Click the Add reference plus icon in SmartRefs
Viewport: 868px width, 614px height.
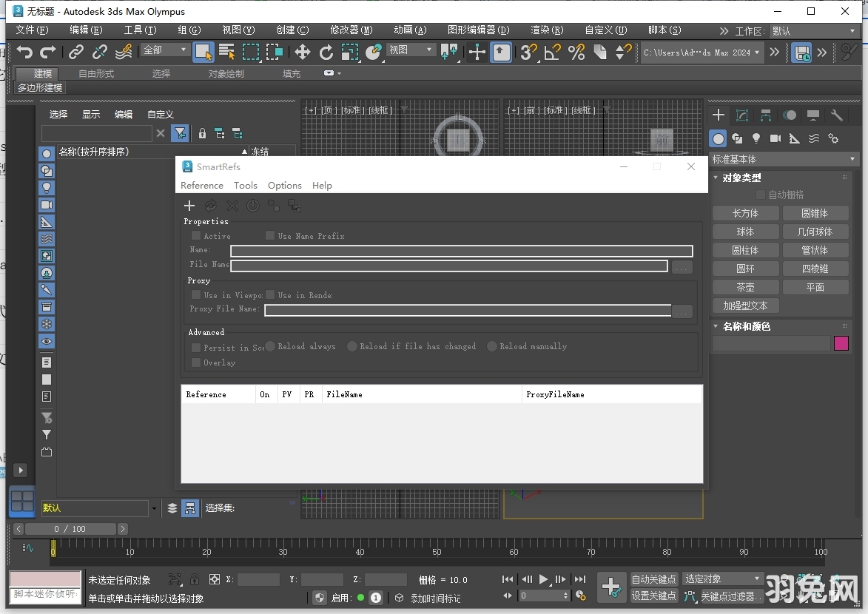pos(189,205)
